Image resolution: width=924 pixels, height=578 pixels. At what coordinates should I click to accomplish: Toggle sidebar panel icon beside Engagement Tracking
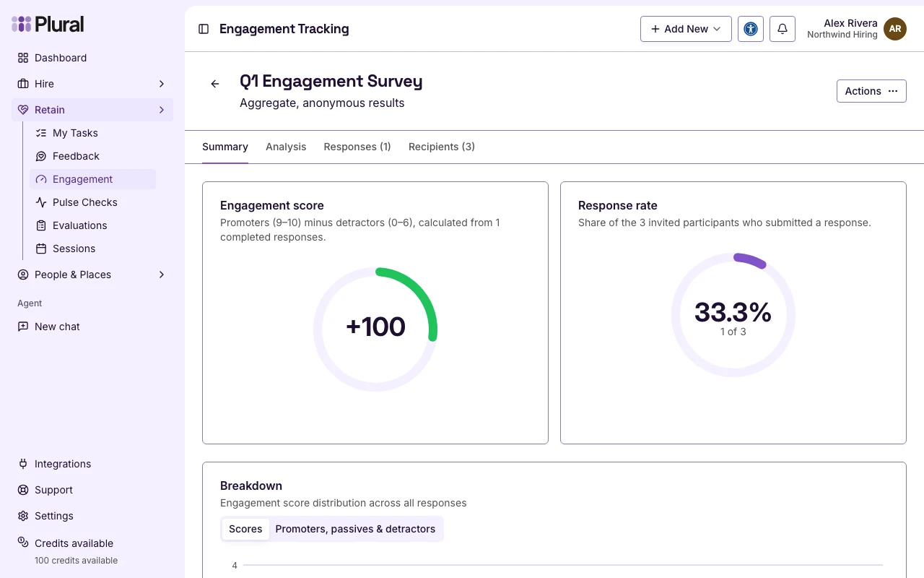click(x=204, y=29)
